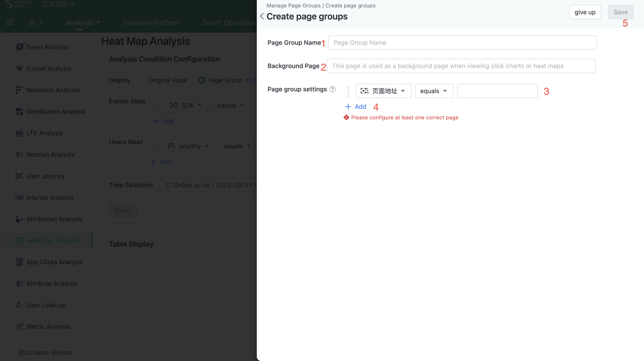Select the Distribution Analysis icon

coord(19,112)
